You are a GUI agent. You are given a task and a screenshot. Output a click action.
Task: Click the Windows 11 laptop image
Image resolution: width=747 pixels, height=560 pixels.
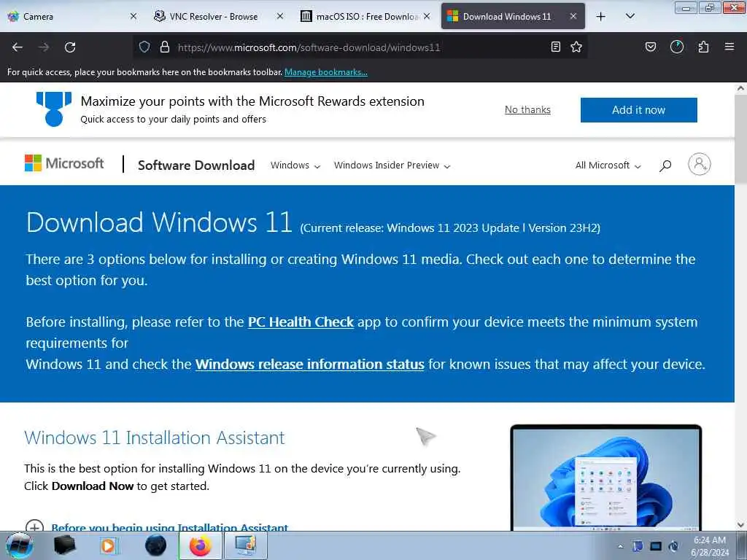coord(605,478)
